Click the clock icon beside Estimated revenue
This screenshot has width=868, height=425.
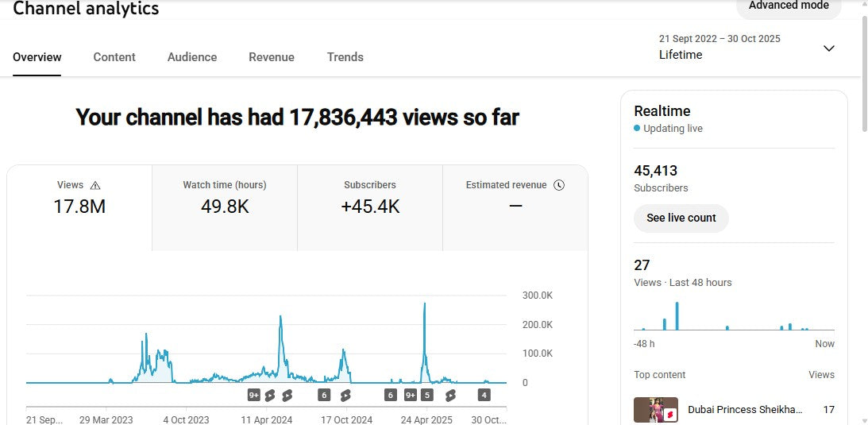[x=559, y=185]
